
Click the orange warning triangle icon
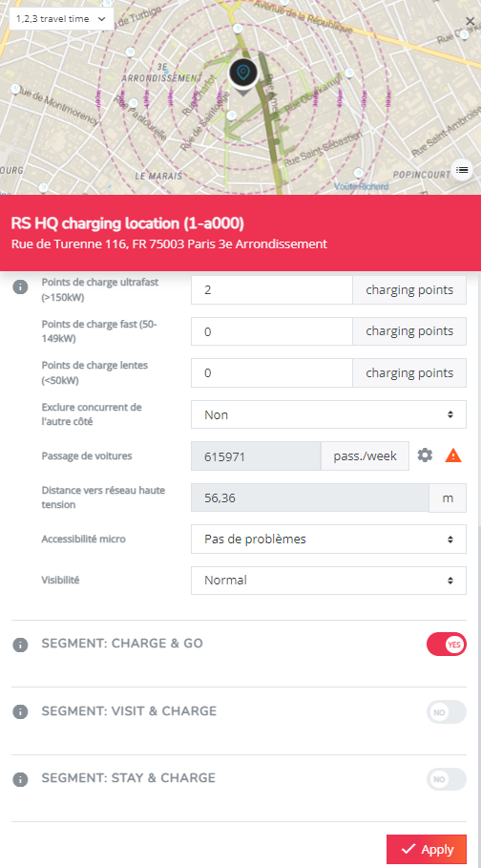tap(453, 455)
